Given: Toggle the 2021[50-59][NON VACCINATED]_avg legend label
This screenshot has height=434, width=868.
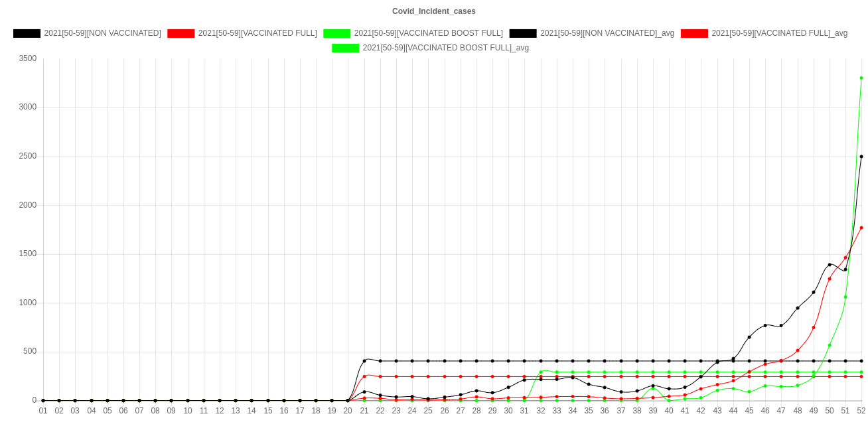Looking at the screenshot, I should pyautogui.click(x=607, y=33).
